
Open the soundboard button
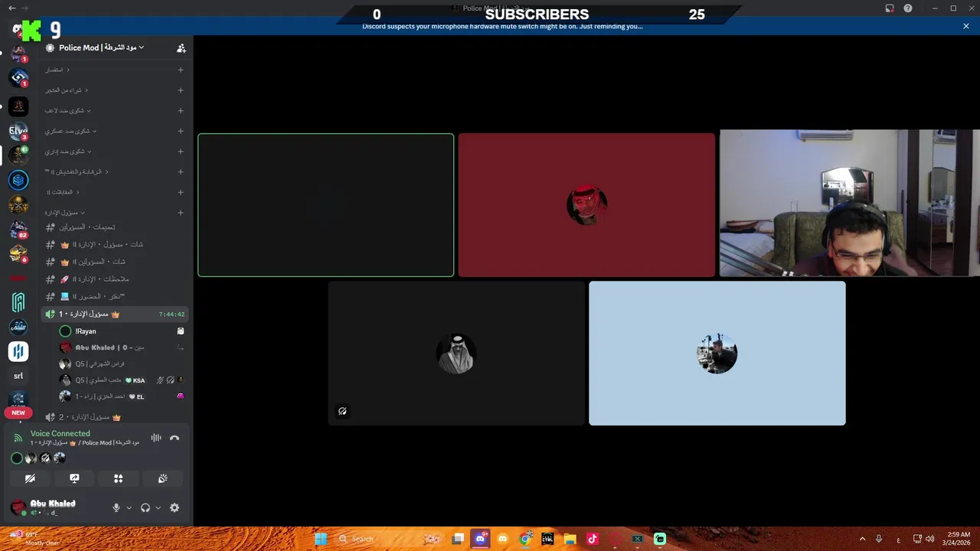click(x=163, y=478)
